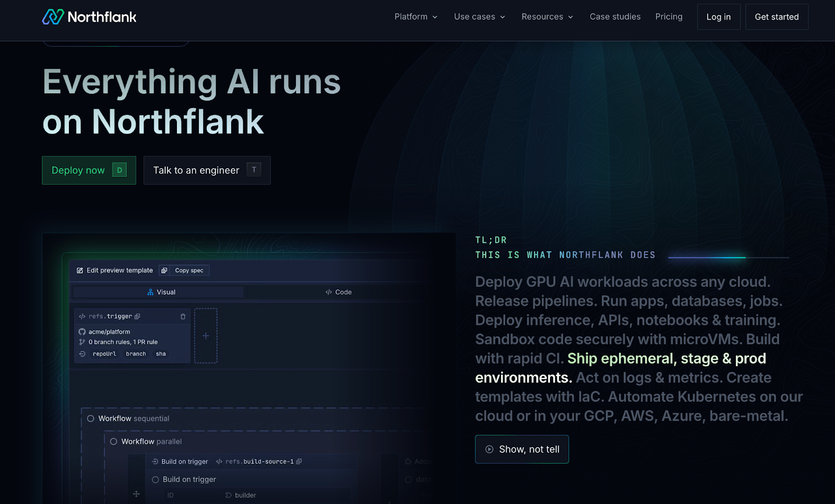Click the Copy spec icon button
The image size is (835, 504).
(x=164, y=270)
